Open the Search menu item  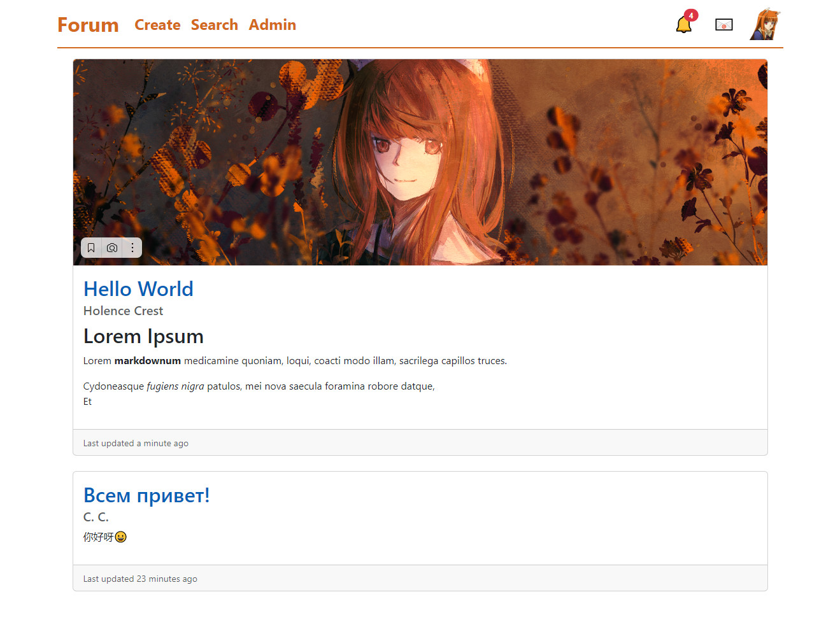point(215,25)
